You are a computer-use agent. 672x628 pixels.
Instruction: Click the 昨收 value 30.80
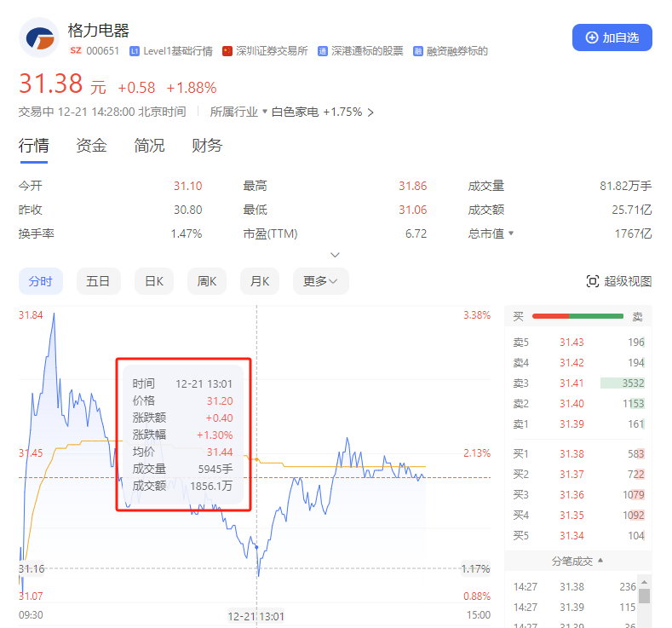pos(187,210)
